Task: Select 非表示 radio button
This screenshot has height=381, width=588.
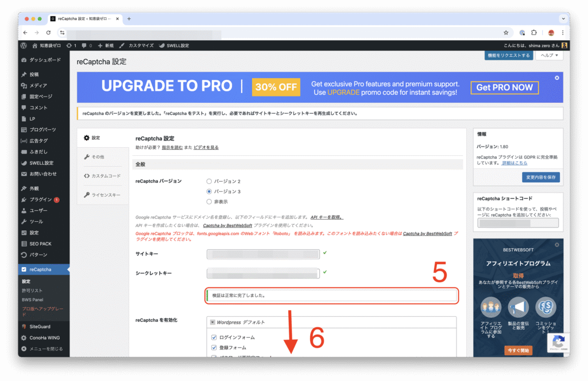Action: pyautogui.click(x=209, y=202)
